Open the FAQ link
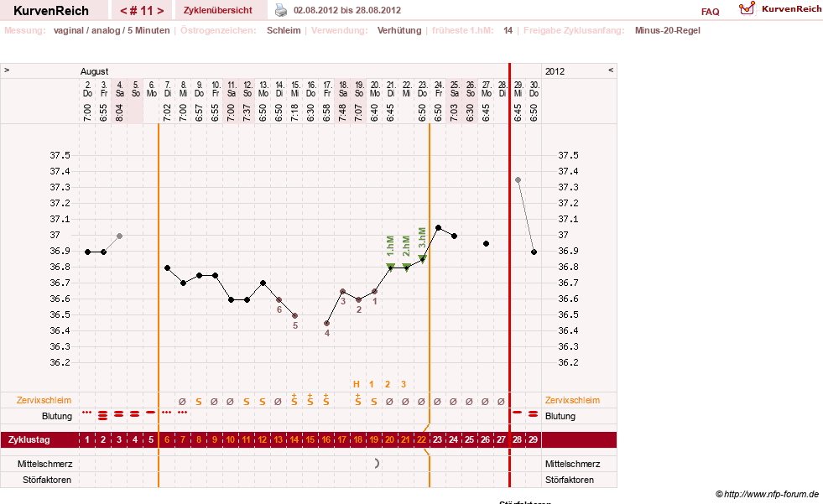The height and width of the screenshot is (504, 823). click(x=710, y=12)
